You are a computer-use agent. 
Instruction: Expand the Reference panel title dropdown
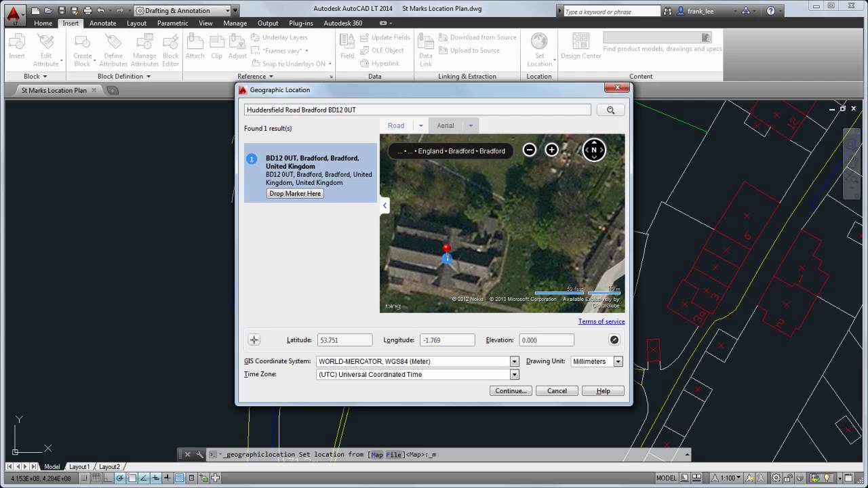(x=256, y=77)
